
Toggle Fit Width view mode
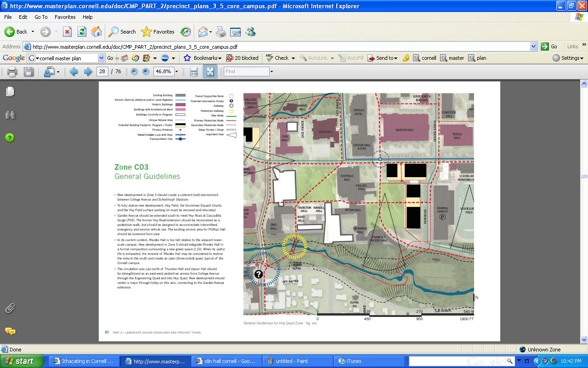pyautogui.click(x=193, y=72)
